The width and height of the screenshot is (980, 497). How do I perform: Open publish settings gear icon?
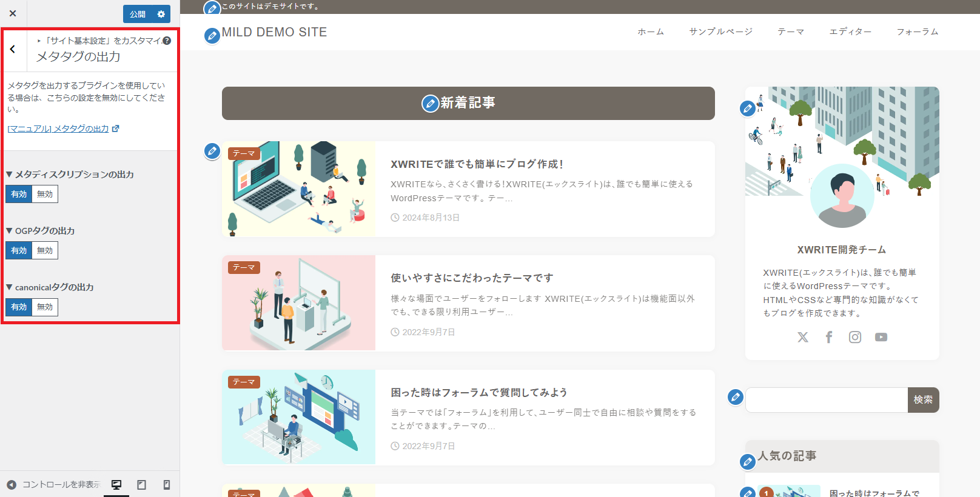coord(161,14)
